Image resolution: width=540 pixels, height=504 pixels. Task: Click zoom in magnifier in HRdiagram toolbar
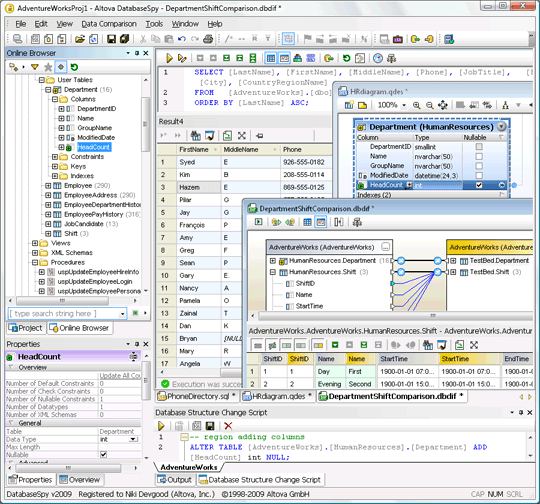[416, 105]
